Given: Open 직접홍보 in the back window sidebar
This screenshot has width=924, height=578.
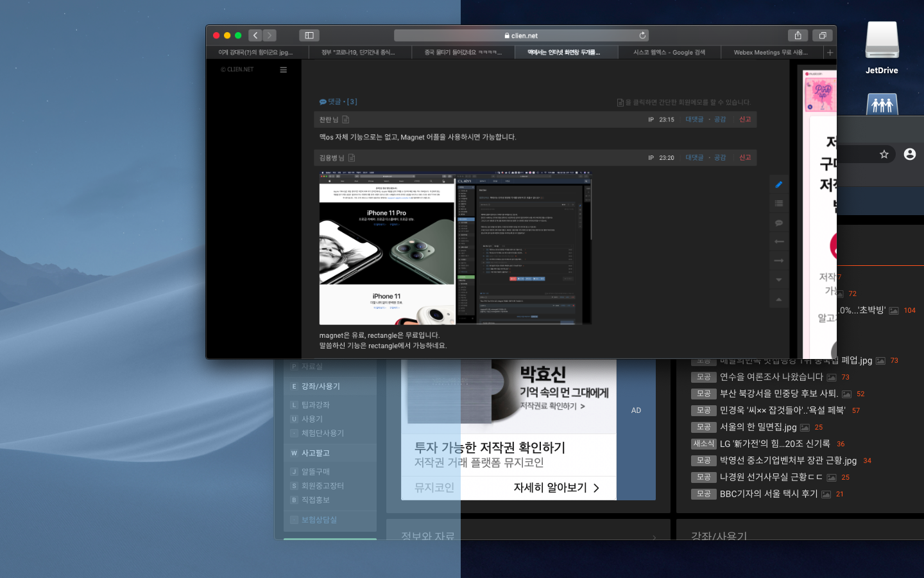Looking at the screenshot, I should [315, 500].
